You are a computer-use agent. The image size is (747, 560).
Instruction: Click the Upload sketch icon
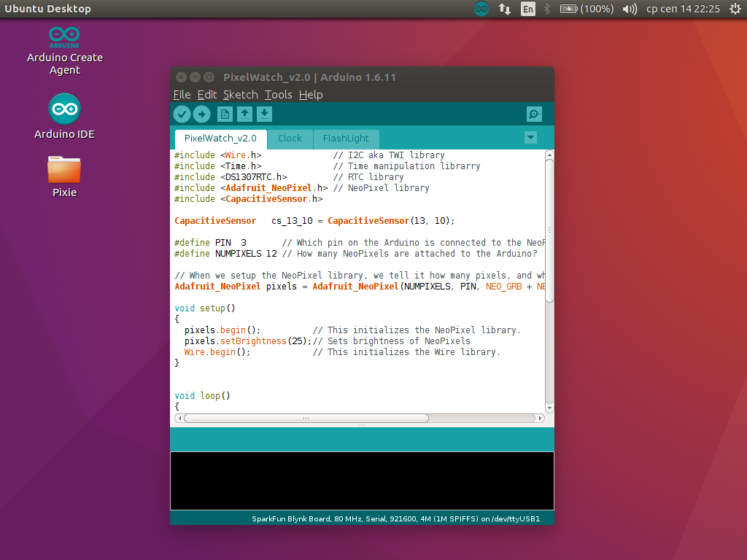202,114
